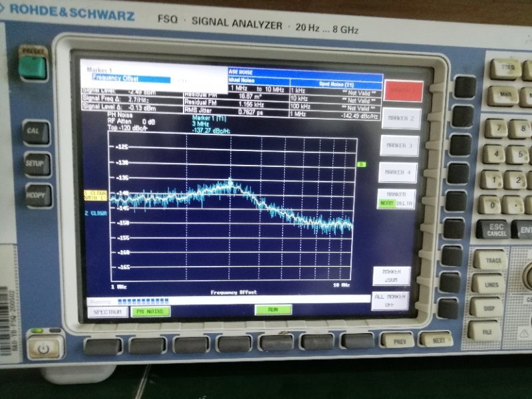The width and height of the screenshot is (532, 399).
Task: Click the 1.155 kHz Residual FM value
Action: point(251,104)
